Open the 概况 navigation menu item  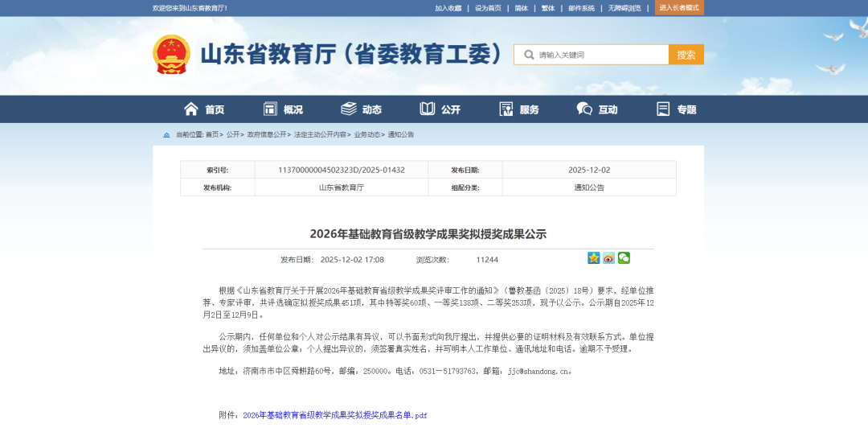[283, 109]
